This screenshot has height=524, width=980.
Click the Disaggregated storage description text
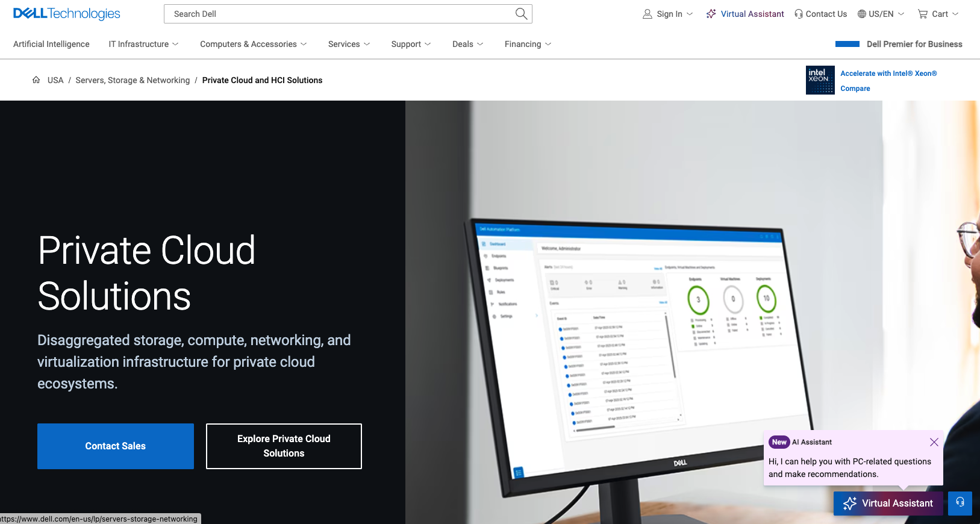pos(194,362)
